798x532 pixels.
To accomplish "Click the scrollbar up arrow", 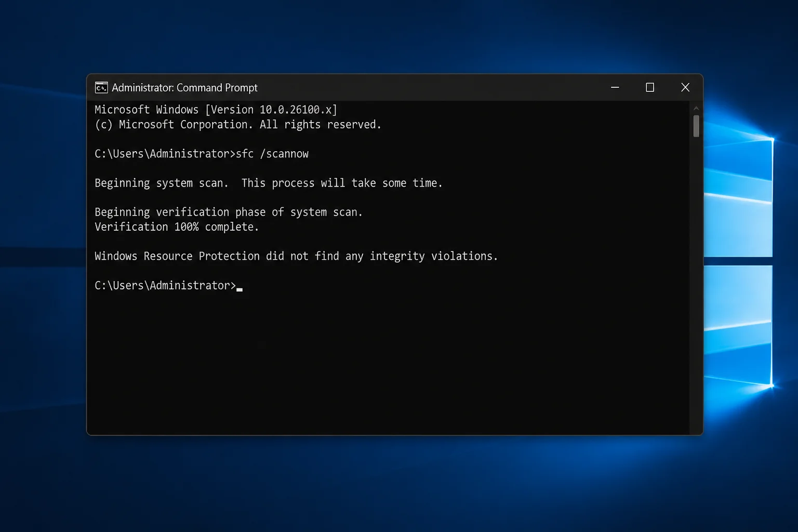I will click(696, 108).
